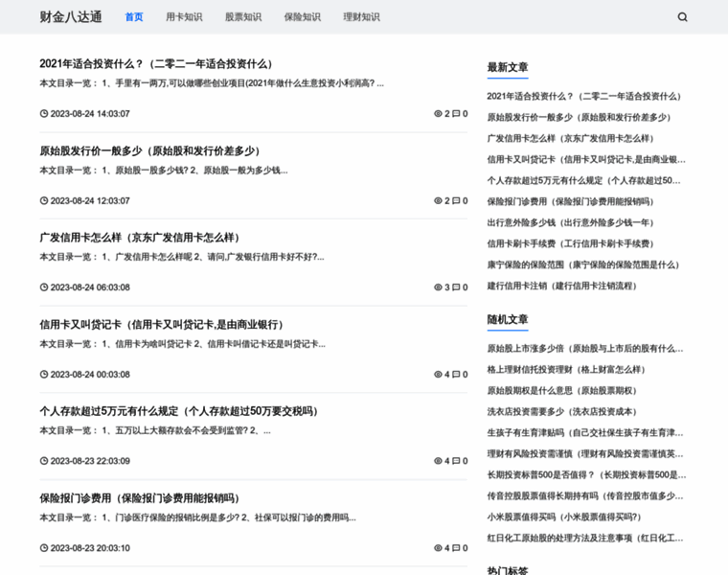Open article 2021年适合投资什么 in main list
Screen dimensions: 728x575
point(156,63)
